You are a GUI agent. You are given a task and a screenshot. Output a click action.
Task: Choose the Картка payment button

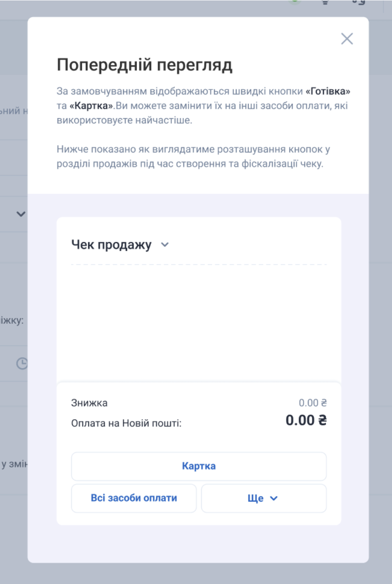[x=199, y=466]
